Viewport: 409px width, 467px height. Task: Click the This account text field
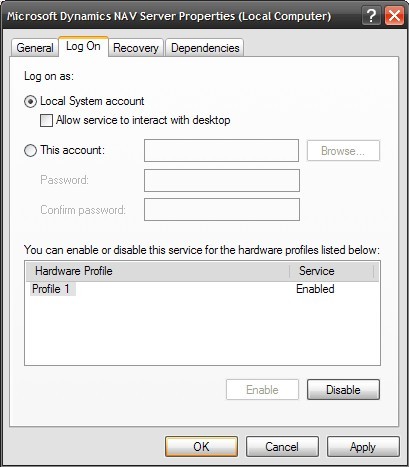[x=221, y=151]
